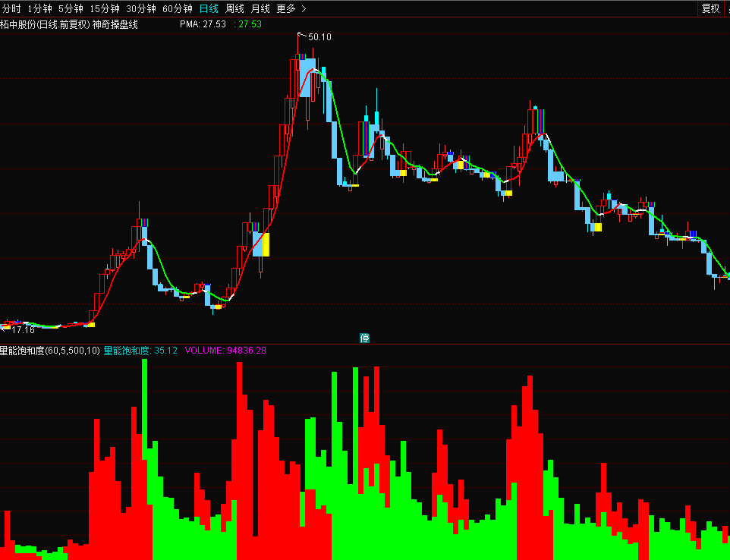Screen dimensions: 730x560
Task: Click the PMA: 27.53 indicator value
Action: (203, 24)
